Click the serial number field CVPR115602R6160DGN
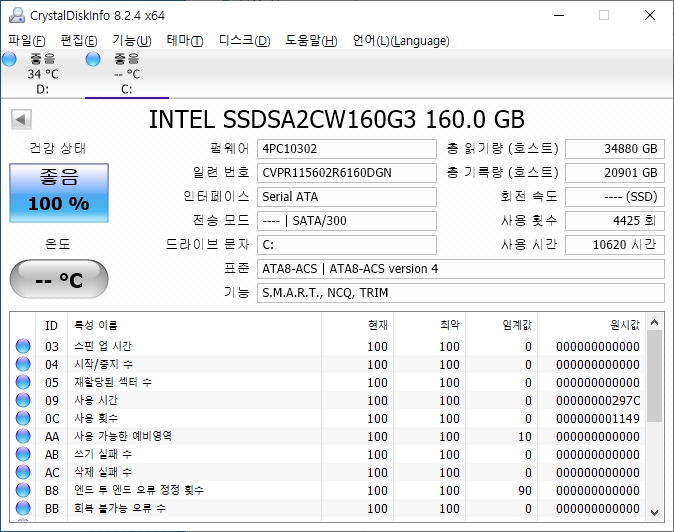Image resolution: width=674 pixels, height=532 pixels. click(347, 173)
